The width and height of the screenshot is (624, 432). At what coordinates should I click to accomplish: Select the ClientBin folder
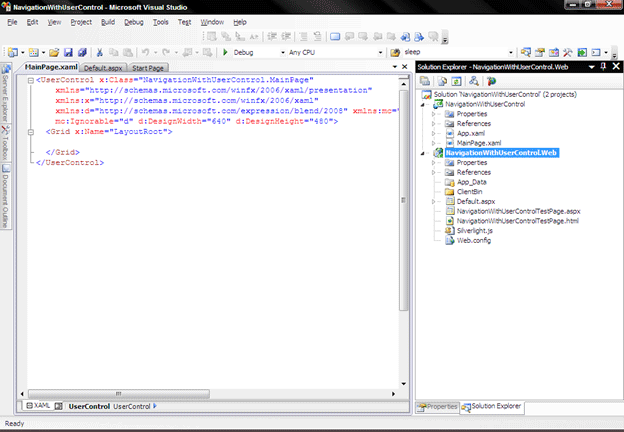(x=469, y=192)
